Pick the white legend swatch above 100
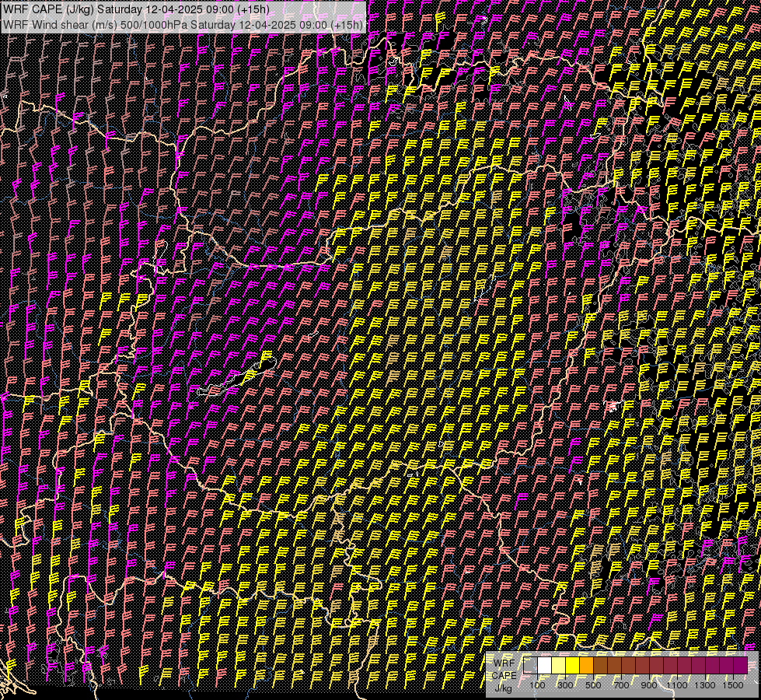The height and width of the screenshot is (700, 761). (x=545, y=666)
